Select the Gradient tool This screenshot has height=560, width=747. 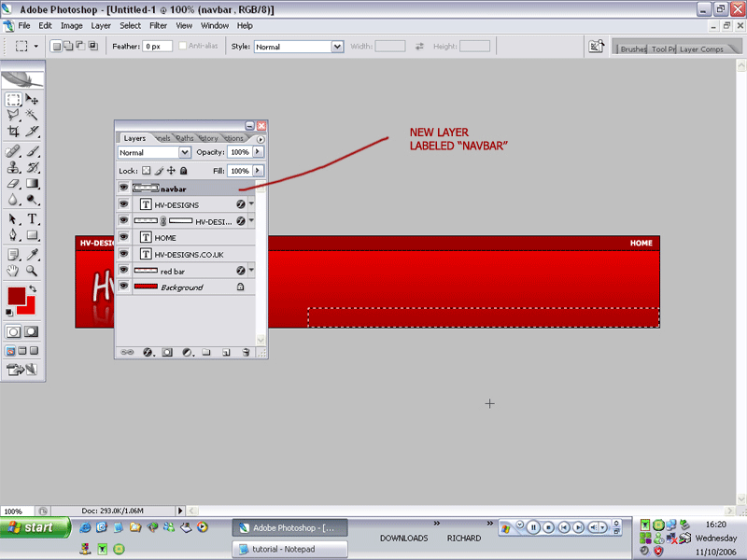coord(32,183)
